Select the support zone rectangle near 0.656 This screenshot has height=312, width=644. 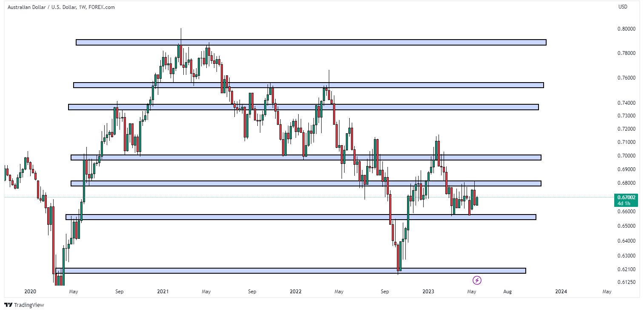coord(301,217)
